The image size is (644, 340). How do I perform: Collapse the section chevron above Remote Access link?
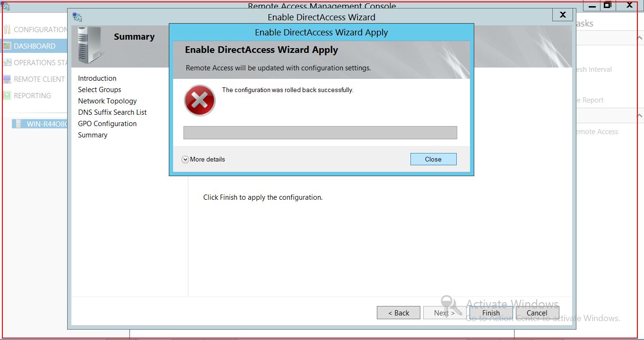(x=639, y=115)
